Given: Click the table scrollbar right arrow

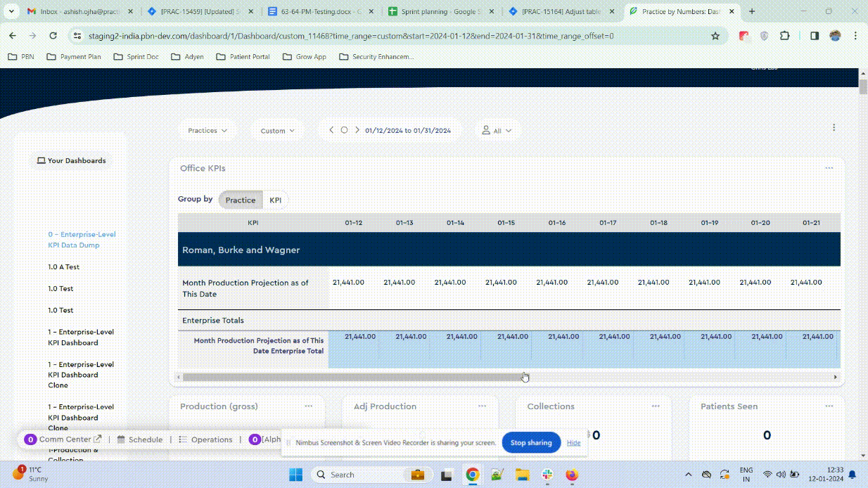Looking at the screenshot, I should (x=836, y=377).
